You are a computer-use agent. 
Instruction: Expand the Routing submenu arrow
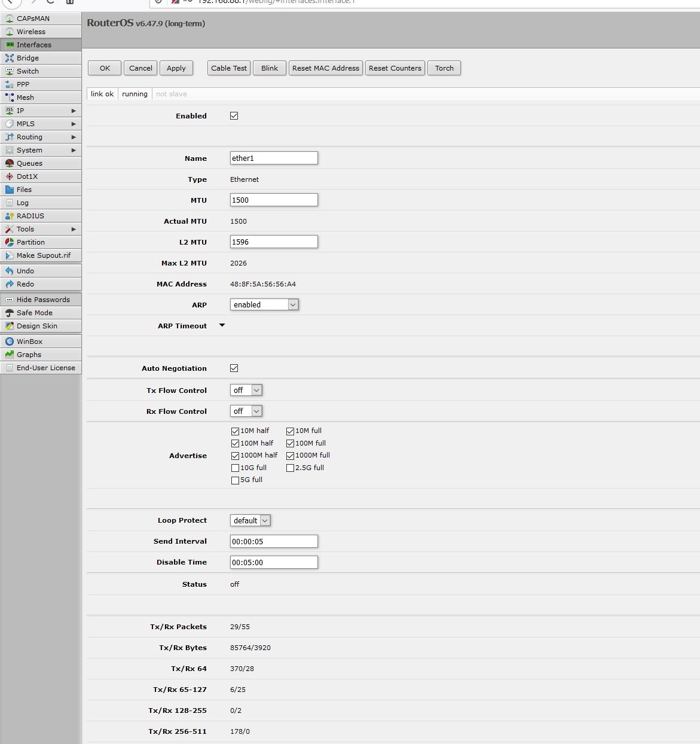coord(74,137)
